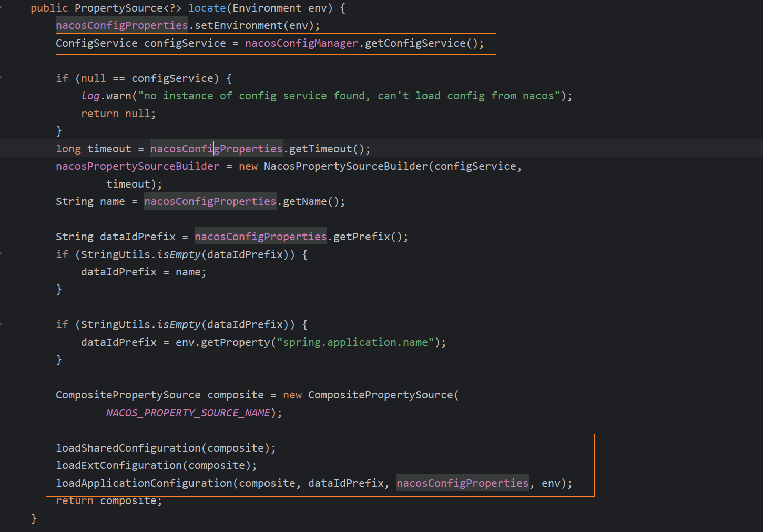Click the locate method name in signature
The height and width of the screenshot is (532, 763).
(207, 8)
